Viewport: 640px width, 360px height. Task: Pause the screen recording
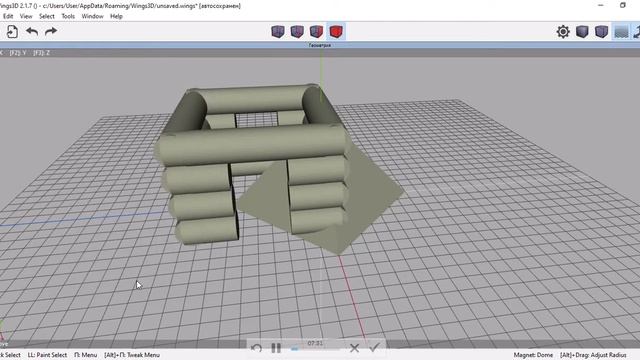pos(276,348)
